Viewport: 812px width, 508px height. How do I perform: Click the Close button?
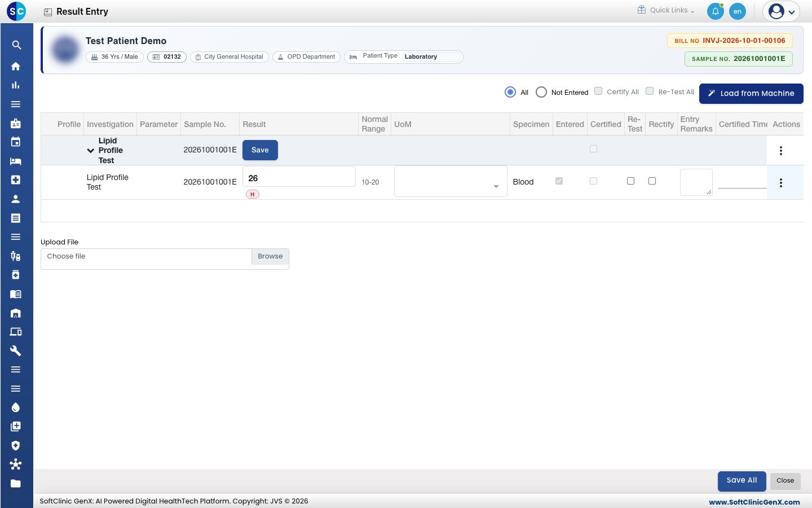click(785, 481)
